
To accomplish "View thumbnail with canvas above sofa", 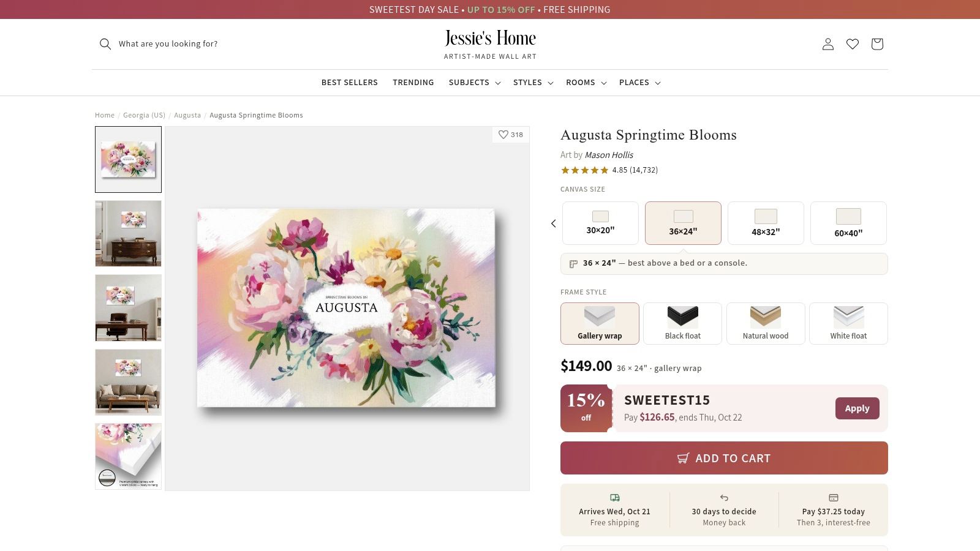I will tap(128, 382).
